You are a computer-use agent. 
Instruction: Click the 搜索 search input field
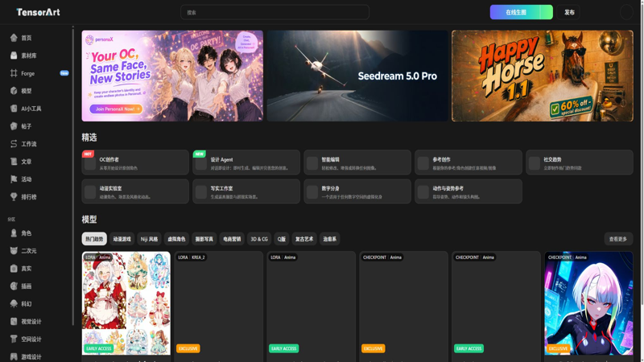click(x=275, y=12)
